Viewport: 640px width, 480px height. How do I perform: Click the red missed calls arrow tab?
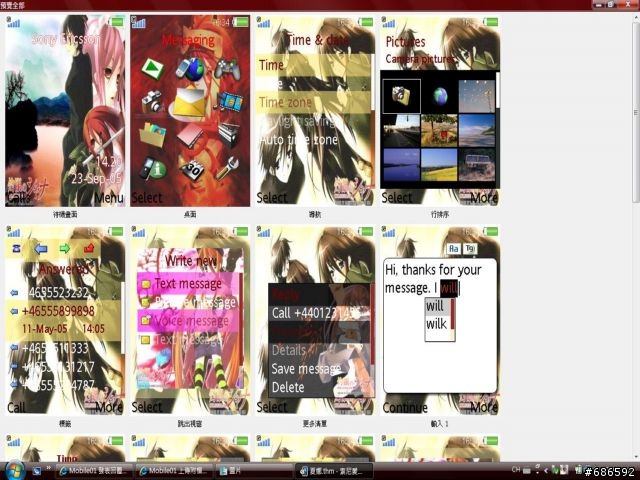coord(89,248)
